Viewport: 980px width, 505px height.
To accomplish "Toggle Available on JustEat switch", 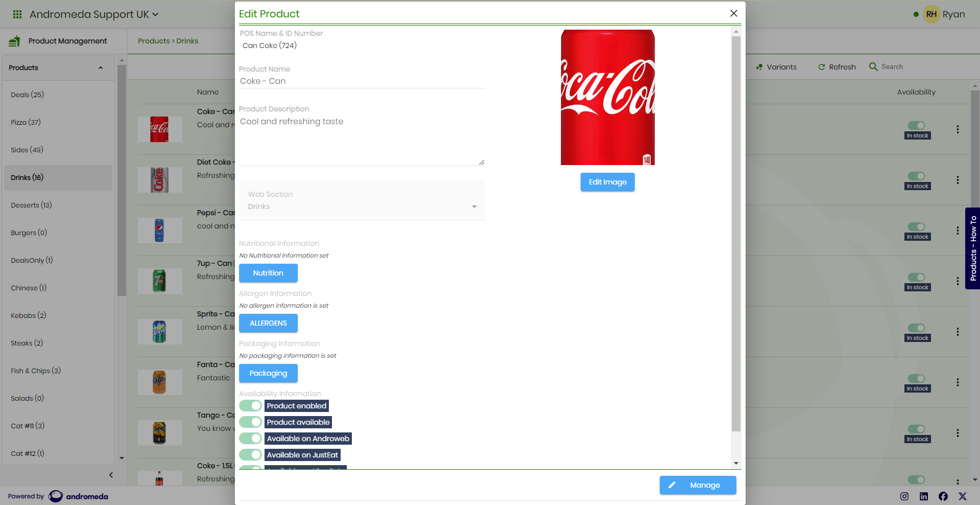I will (250, 455).
